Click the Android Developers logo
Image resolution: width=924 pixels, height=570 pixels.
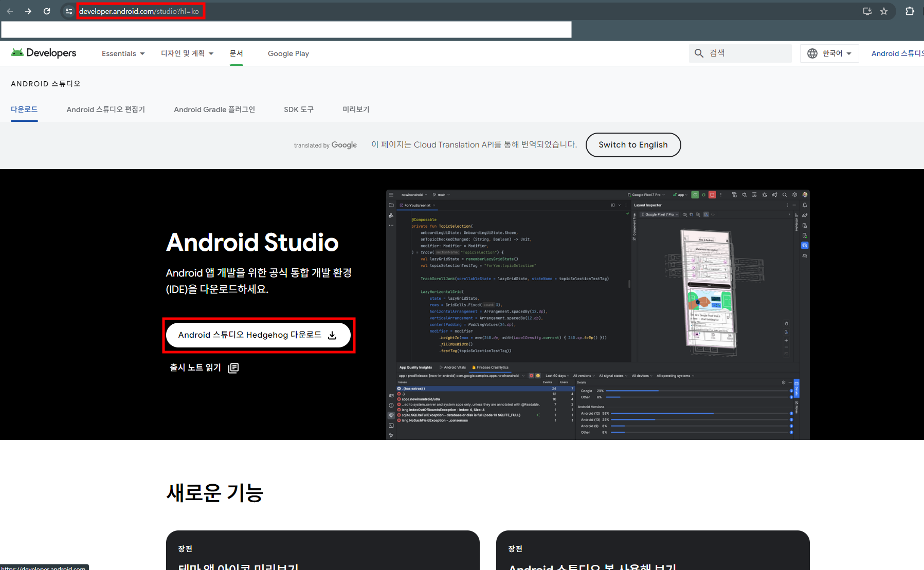pyautogui.click(x=44, y=53)
